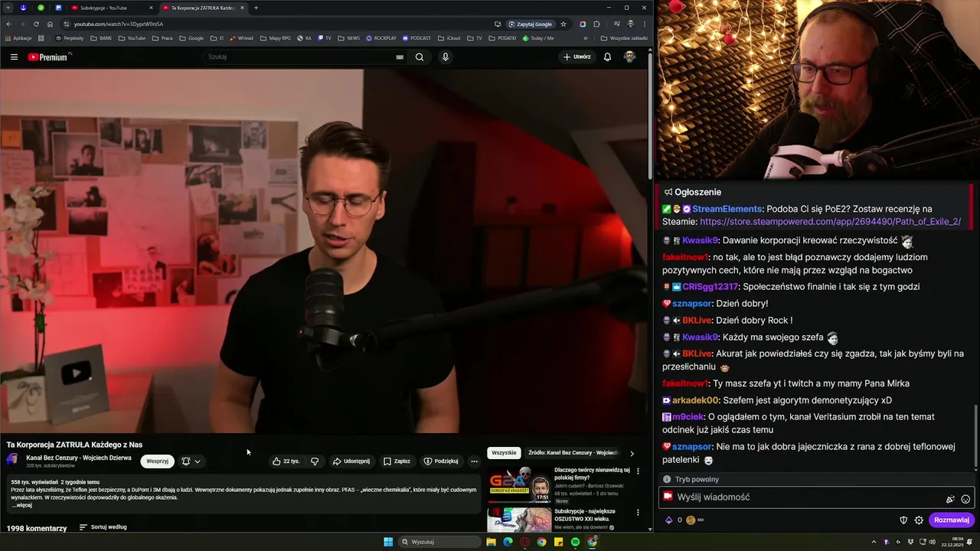The width and height of the screenshot is (980, 551).
Task: Open the on-screen keyboard icon in search box
Action: (400, 57)
